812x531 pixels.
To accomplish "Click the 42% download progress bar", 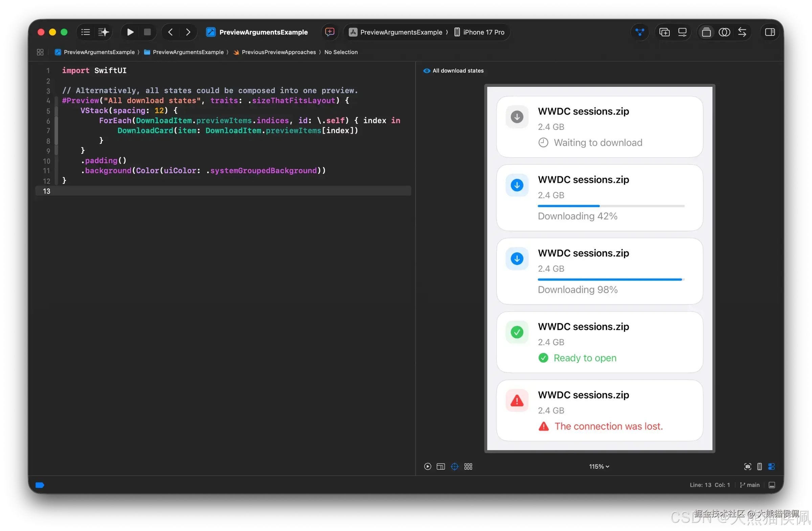I will tap(611, 206).
